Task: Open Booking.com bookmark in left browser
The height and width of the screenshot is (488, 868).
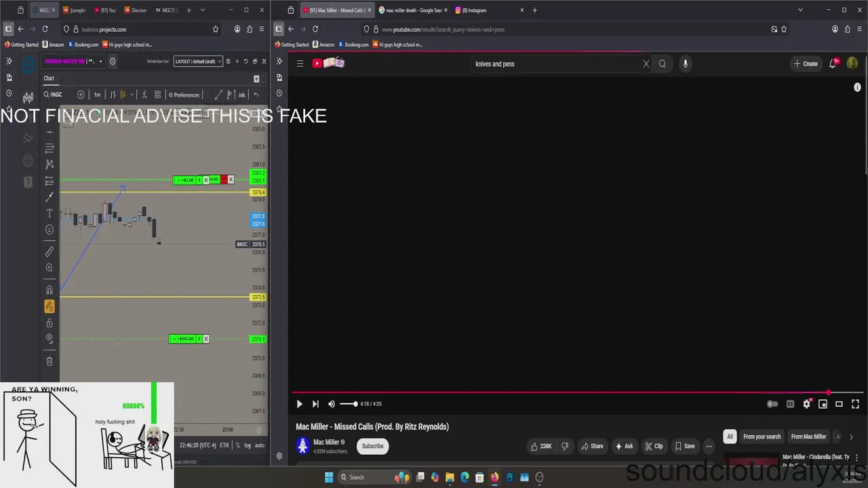Action: pyautogui.click(x=83, y=45)
